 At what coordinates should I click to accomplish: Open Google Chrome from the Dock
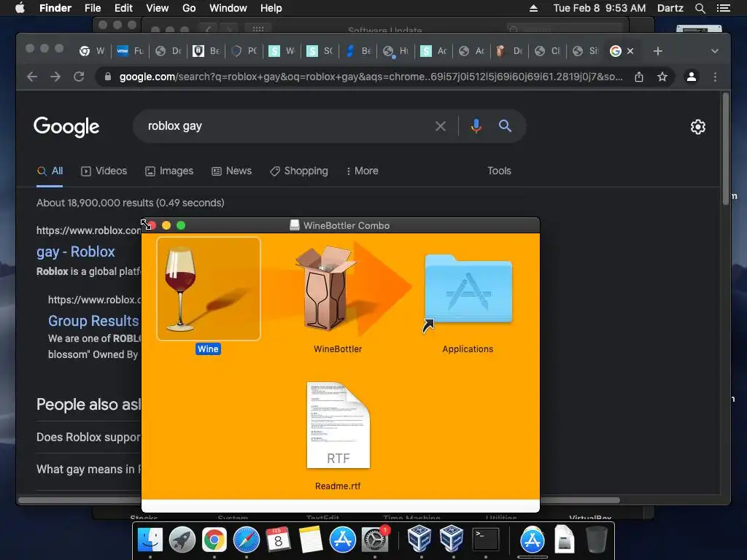214,540
